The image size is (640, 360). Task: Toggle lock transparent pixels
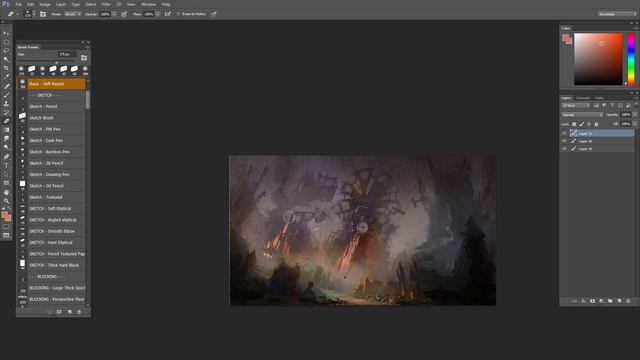click(574, 124)
